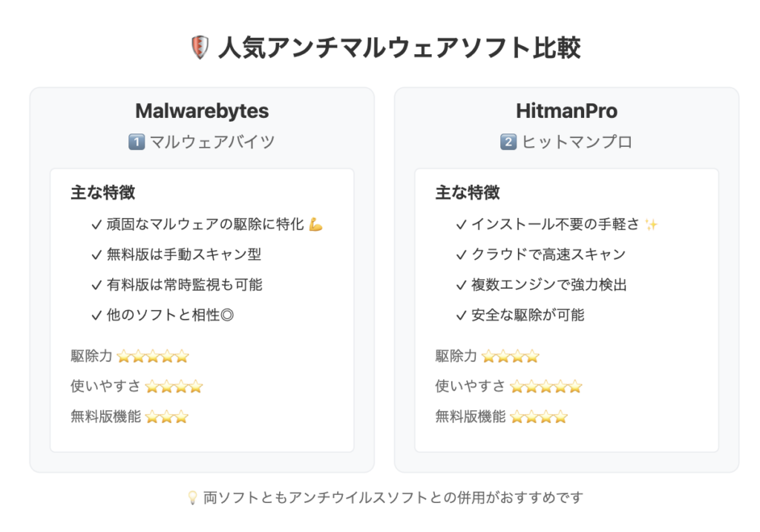Click feature 複数エンジンで強力検出

click(549, 285)
